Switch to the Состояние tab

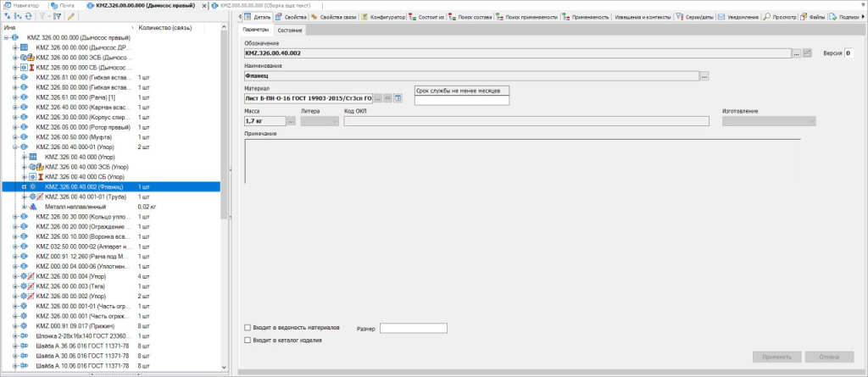click(x=290, y=30)
